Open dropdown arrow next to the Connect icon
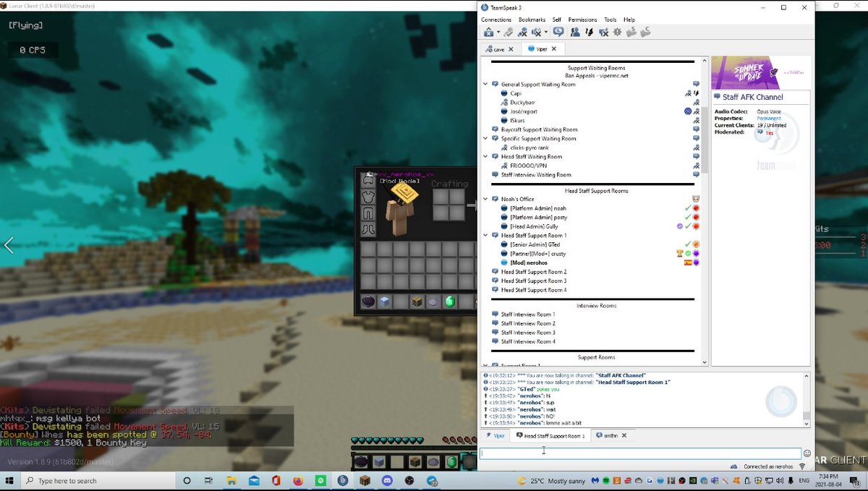This screenshot has width=868, height=491. click(x=497, y=33)
